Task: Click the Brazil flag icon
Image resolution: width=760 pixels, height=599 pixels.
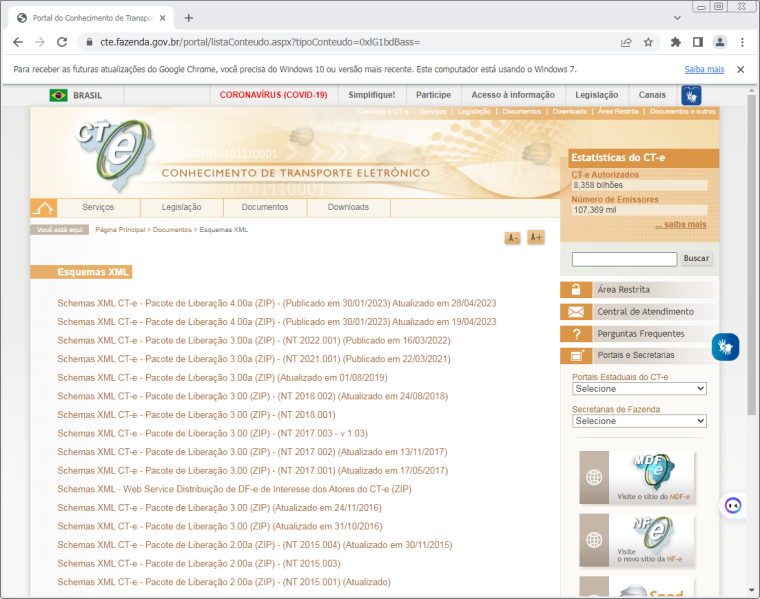Action: tap(58, 95)
